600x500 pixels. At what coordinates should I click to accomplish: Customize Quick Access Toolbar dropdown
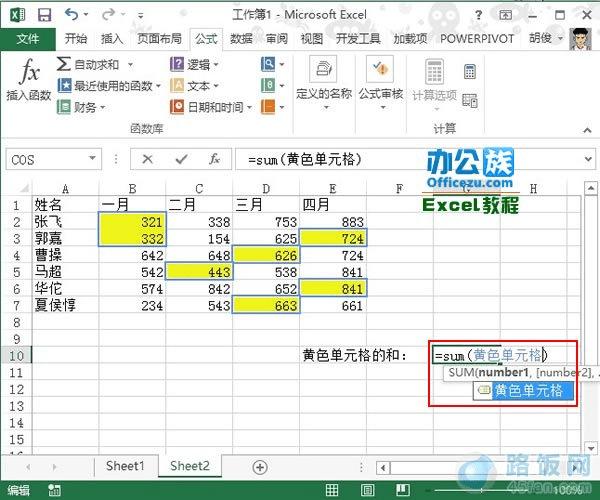[140, 16]
